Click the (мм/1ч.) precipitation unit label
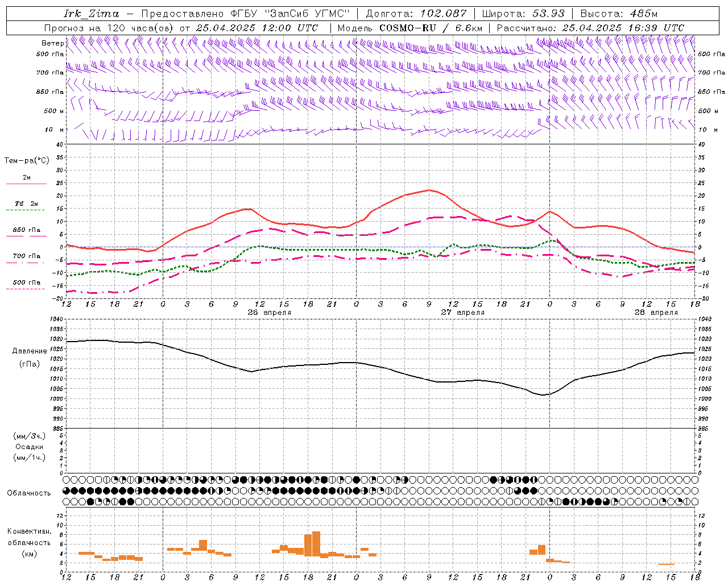728x582 pixels. point(30,458)
